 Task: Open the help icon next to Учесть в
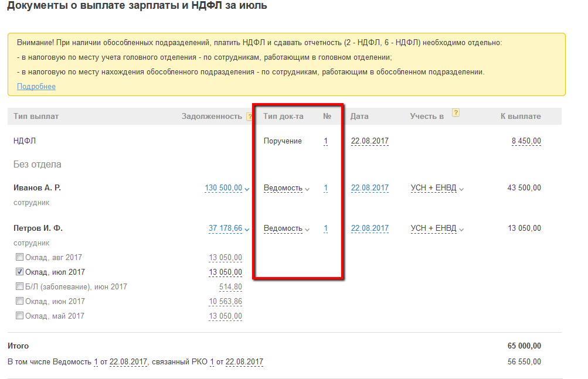(x=456, y=112)
